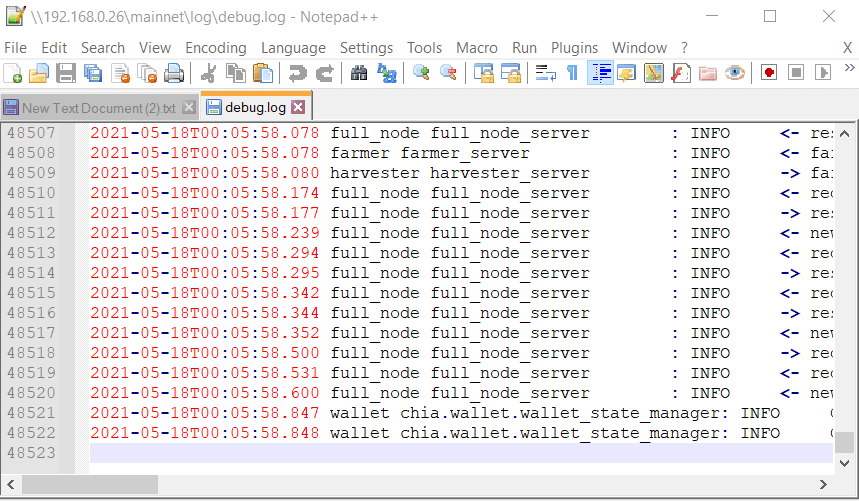Close the current document via toolbar icon
The width and height of the screenshot is (859, 501).
pos(120,72)
